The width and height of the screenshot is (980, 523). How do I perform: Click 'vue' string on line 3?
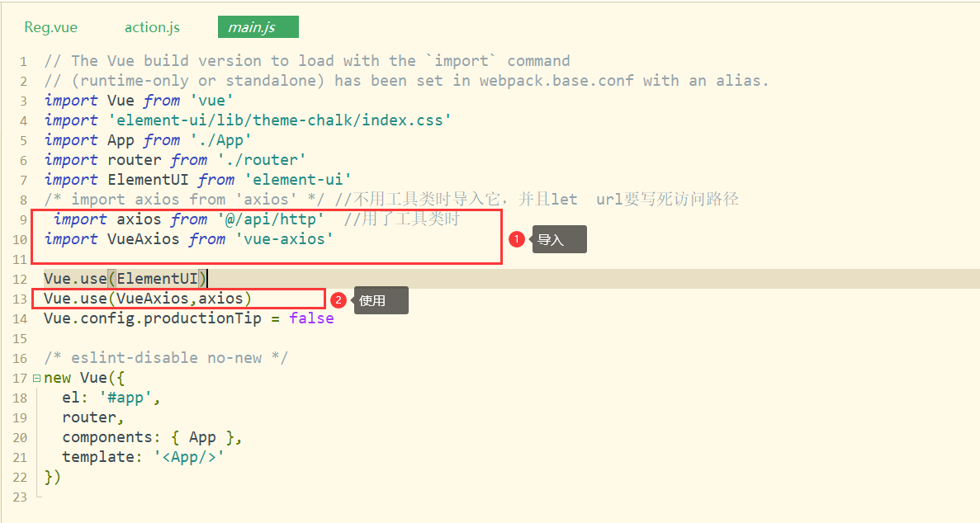212,101
